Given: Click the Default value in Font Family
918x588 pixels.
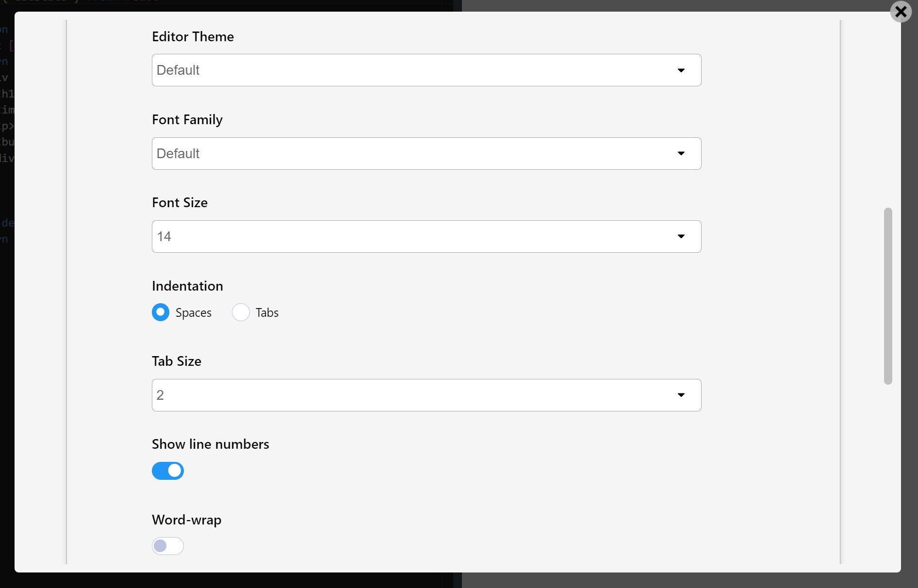Looking at the screenshot, I should click(178, 153).
